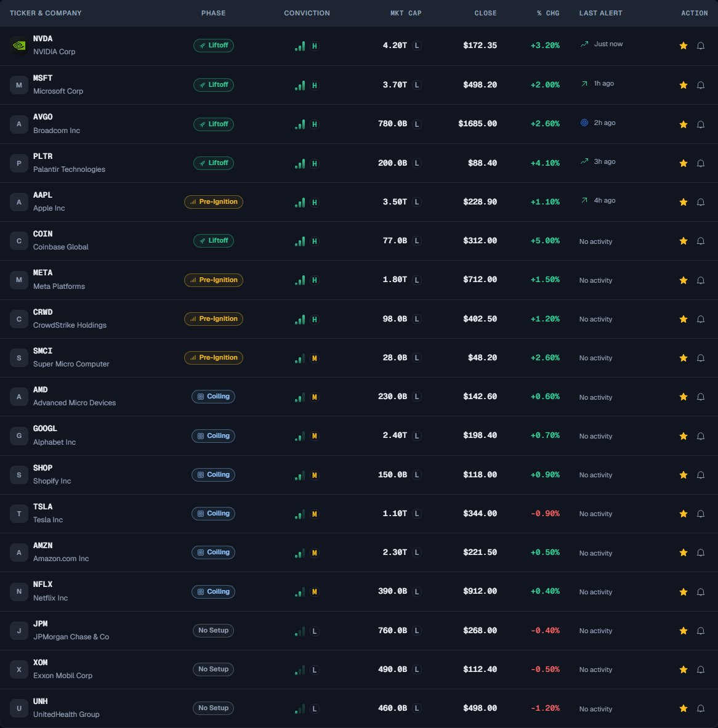This screenshot has width=718, height=728.
Task: Click the CRWD alert bell
Action: pyautogui.click(x=701, y=319)
